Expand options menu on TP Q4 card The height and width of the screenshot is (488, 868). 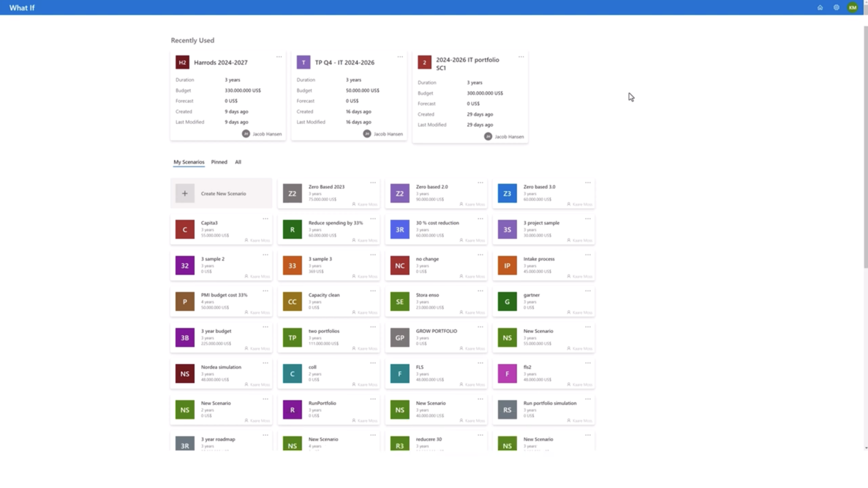click(x=400, y=57)
